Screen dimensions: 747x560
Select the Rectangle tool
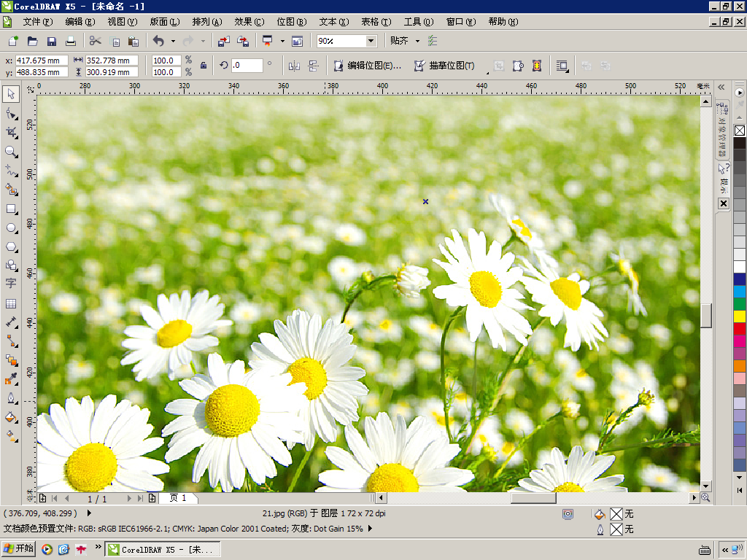[x=11, y=209]
